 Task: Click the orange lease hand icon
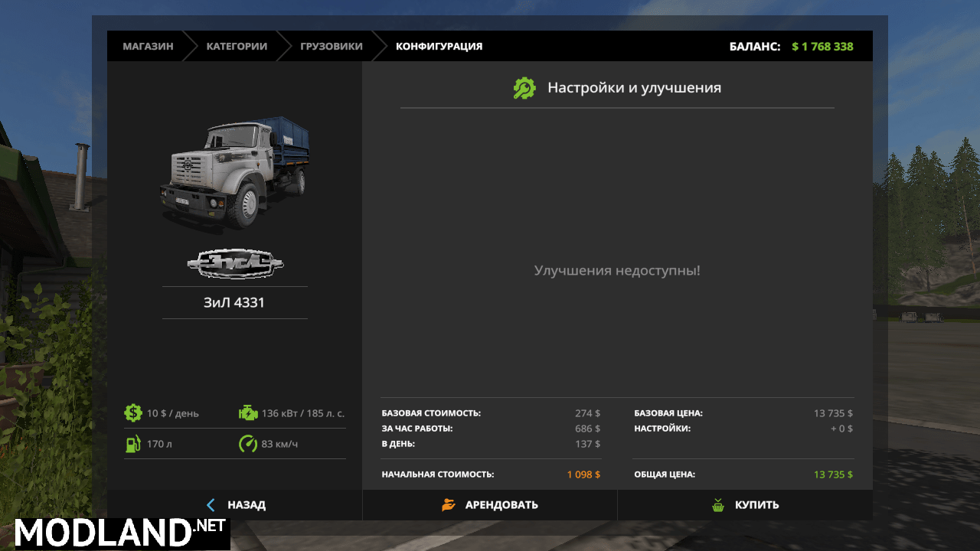(x=449, y=505)
